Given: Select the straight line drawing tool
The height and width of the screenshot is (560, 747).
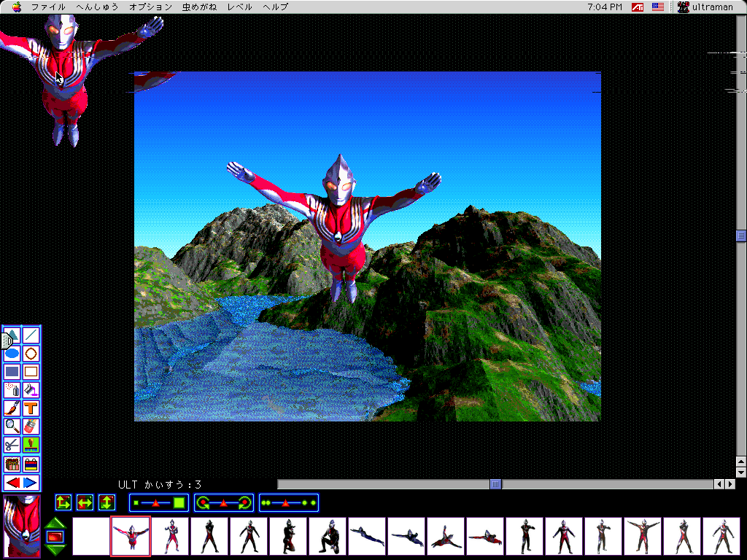Looking at the screenshot, I should tap(31, 335).
